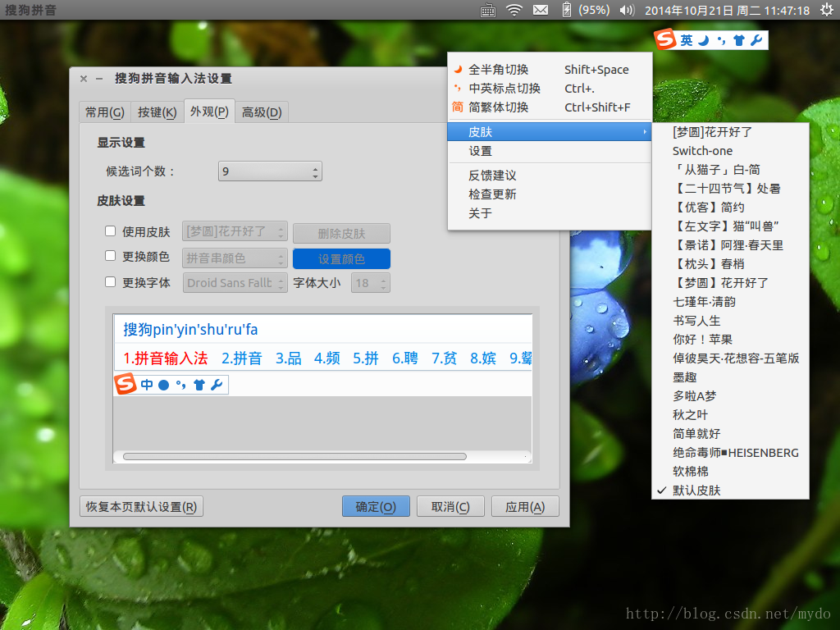Click the punctuation icon in preview bar
The width and height of the screenshot is (840, 630).
tap(181, 385)
